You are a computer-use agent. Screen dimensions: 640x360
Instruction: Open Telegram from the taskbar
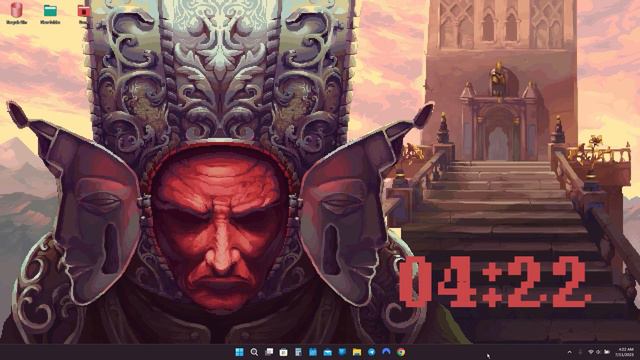pos(371,352)
